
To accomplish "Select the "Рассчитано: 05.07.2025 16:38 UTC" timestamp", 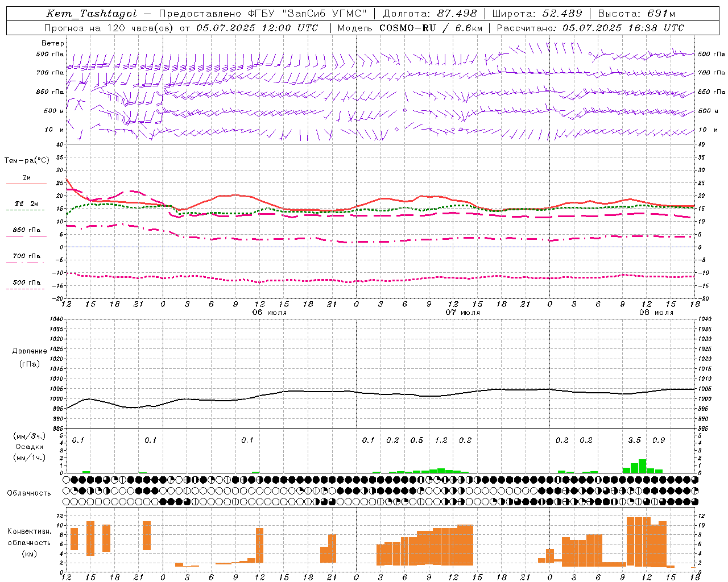I will click(x=591, y=28).
